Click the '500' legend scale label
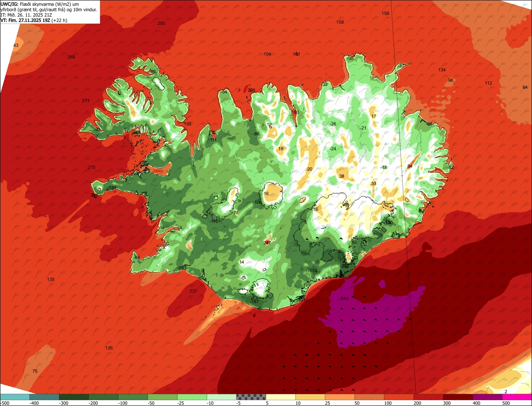 point(506,403)
